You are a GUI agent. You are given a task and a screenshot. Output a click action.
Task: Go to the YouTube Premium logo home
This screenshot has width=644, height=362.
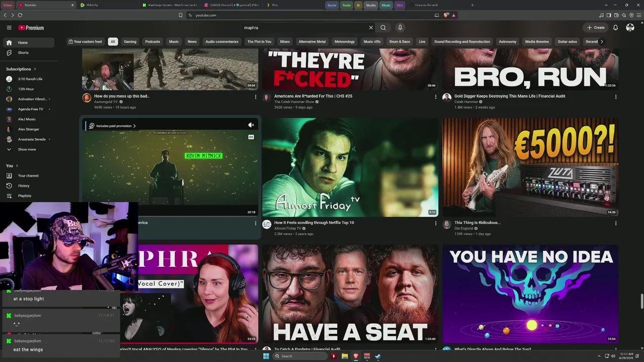pyautogui.click(x=31, y=28)
